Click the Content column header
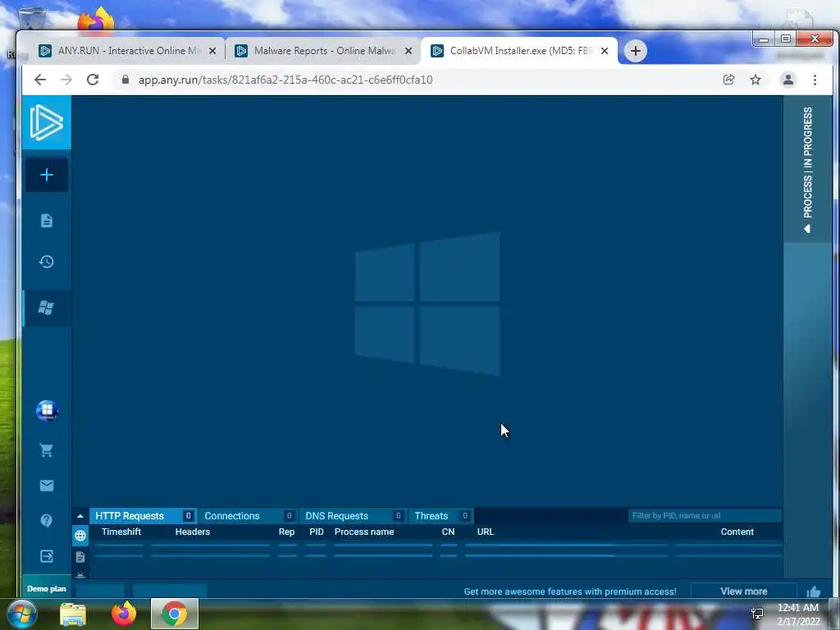The height and width of the screenshot is (630, 840). [x=737, y=532]
